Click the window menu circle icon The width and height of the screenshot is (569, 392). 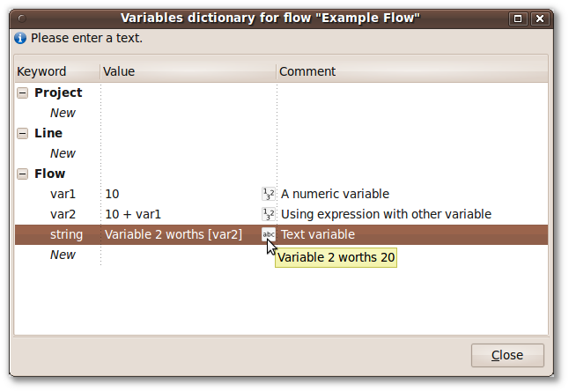coord(22,18)
